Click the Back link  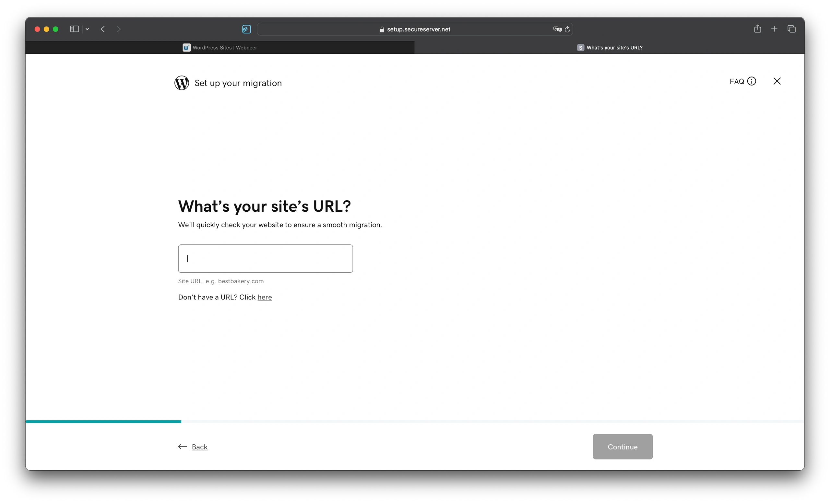click(x=199, y=447)
